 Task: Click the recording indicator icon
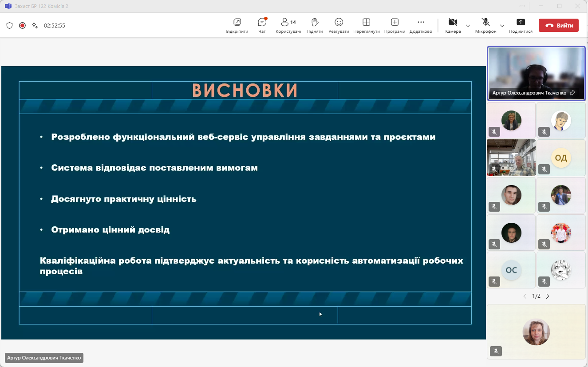click(x=22, y=25)
